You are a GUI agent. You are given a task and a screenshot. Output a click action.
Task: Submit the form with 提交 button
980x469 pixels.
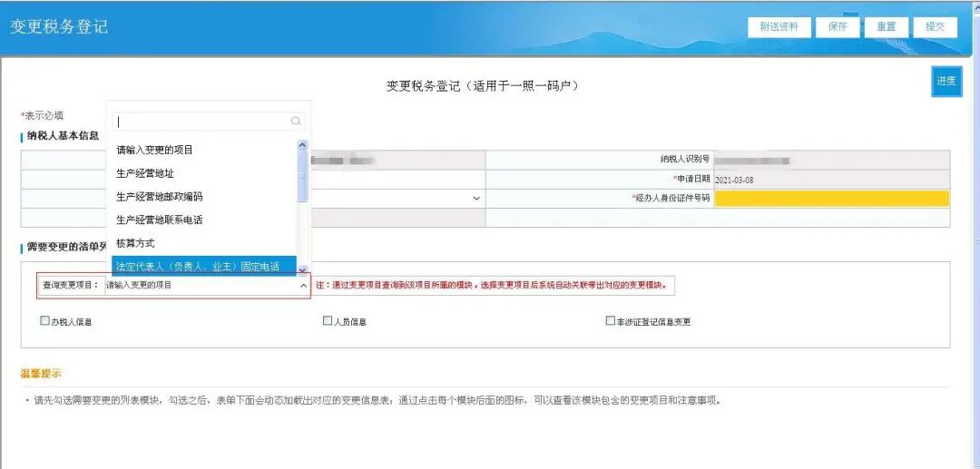tap(935, 27)
